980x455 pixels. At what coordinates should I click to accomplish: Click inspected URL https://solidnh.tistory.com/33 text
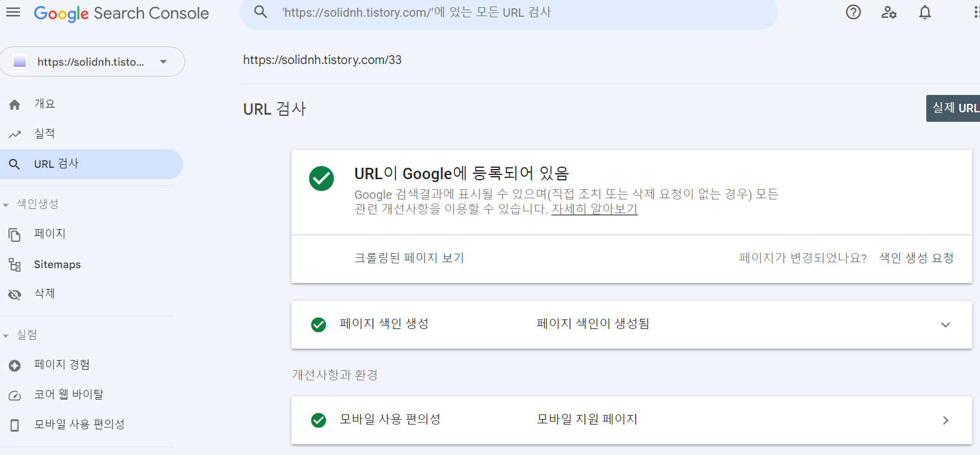(322, 60)
